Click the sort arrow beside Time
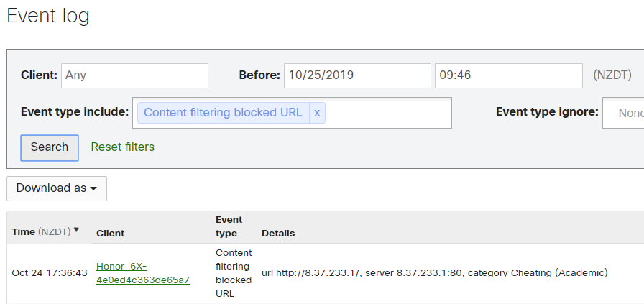This screenshot has height=304, width=644. (x=77, y=231)
